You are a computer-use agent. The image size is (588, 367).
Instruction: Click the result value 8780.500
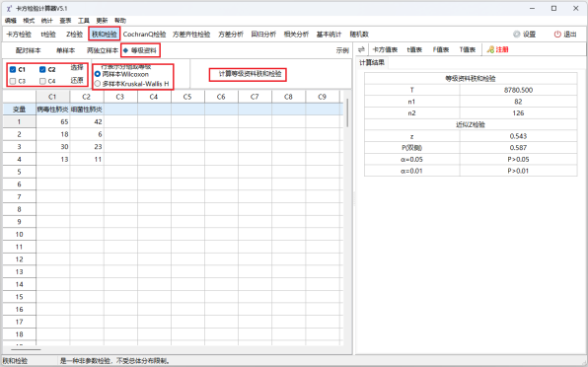click(518, 90)
